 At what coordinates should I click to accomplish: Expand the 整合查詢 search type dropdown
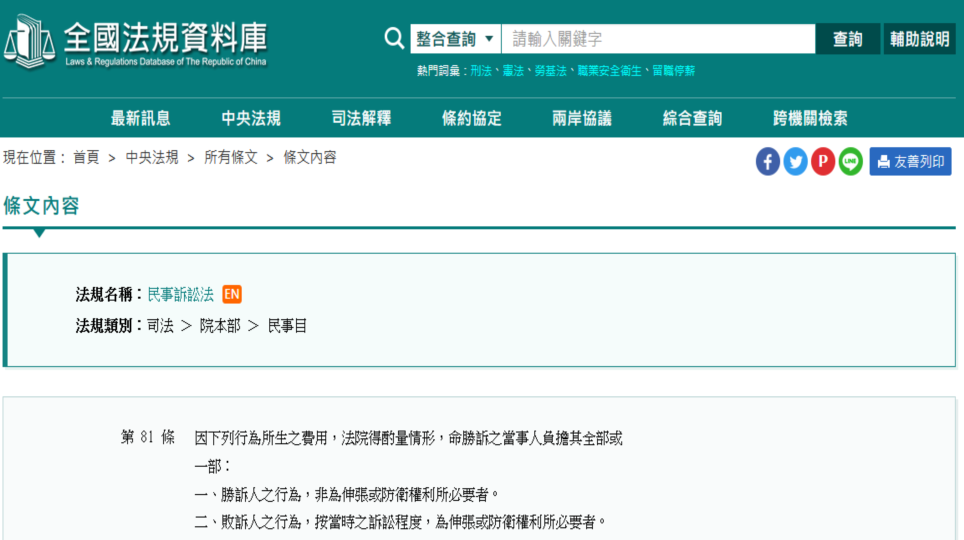(x=455, y=39)
